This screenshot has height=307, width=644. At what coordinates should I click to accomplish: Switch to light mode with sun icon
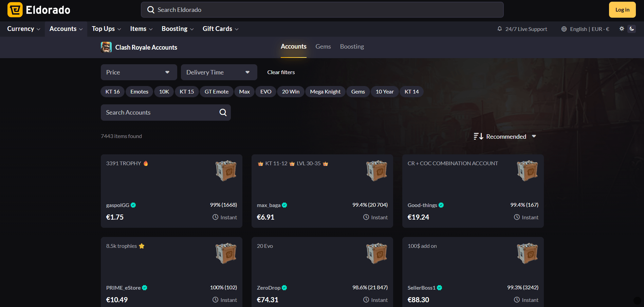click(x=622, y=29)
